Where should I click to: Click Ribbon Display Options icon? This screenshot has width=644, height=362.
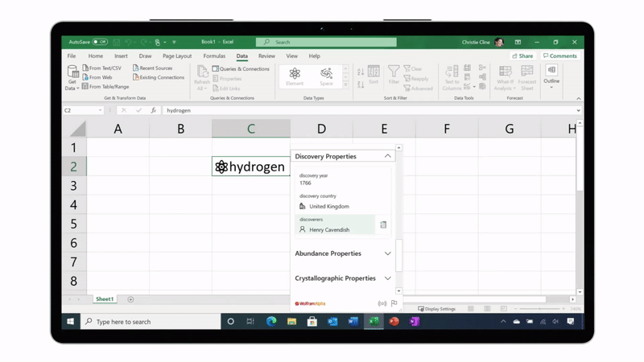pyautogui.click(x=518, y=42)
